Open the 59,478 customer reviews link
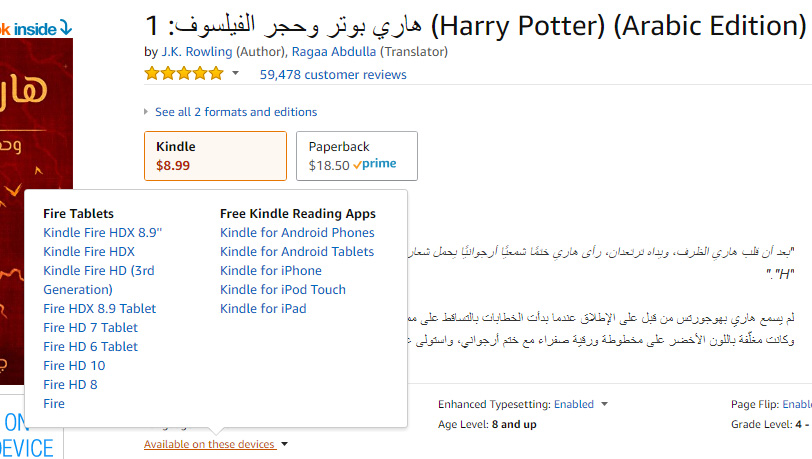Screen dimensions: 812x459 coord(333,74)
